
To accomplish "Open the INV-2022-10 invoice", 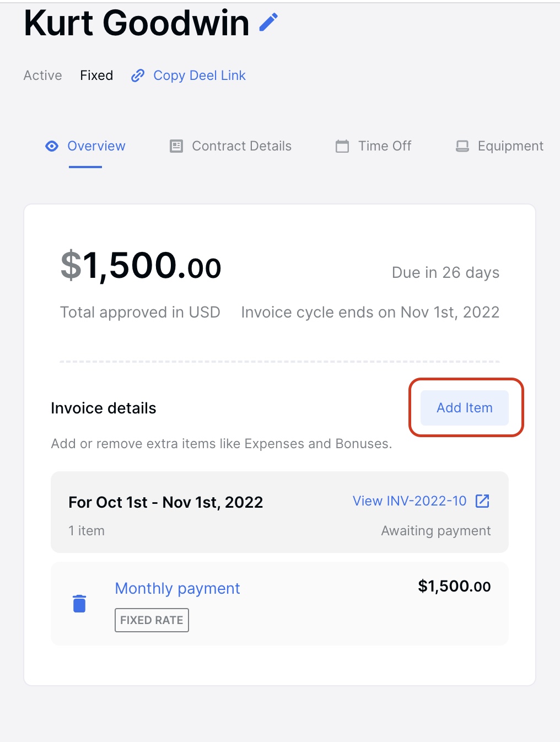I will click(409, 501).
